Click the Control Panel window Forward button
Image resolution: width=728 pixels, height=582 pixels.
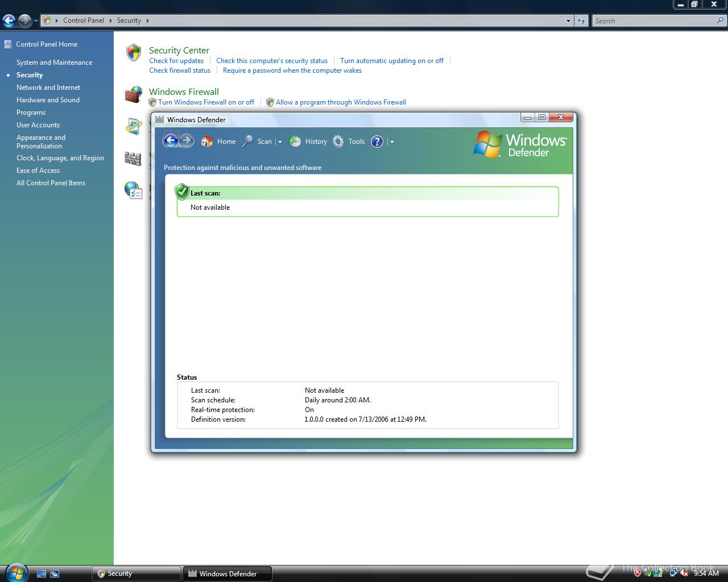[x=24, y=21]
